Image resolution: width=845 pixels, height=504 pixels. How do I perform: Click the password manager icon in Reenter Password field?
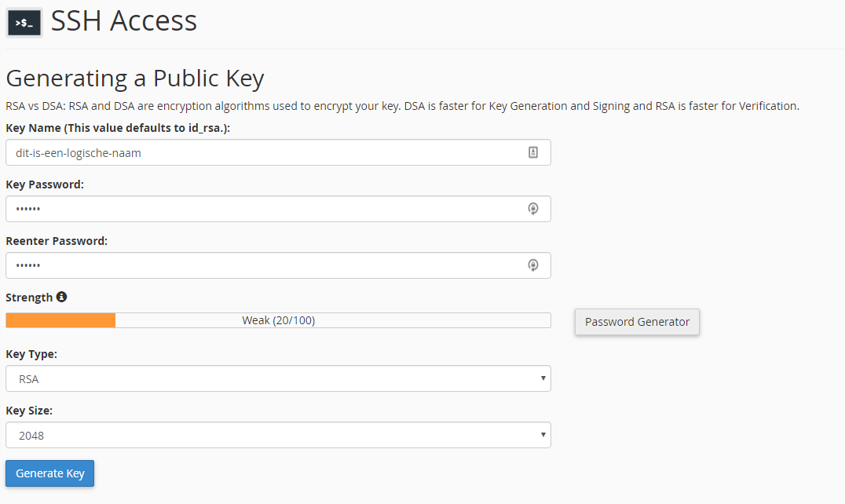click(x=533, y=265)
